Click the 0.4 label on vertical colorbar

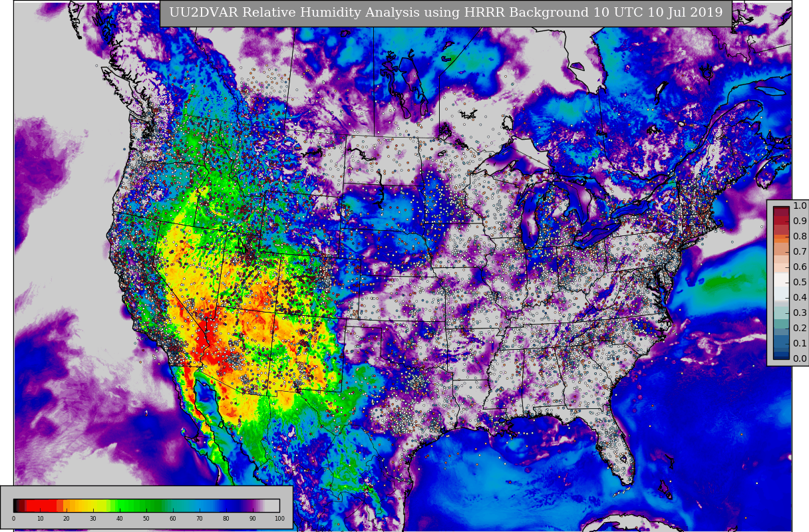[800, 298]
